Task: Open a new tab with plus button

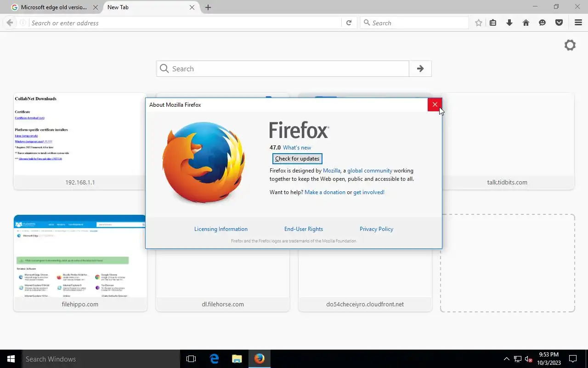Action: [208, 7]
